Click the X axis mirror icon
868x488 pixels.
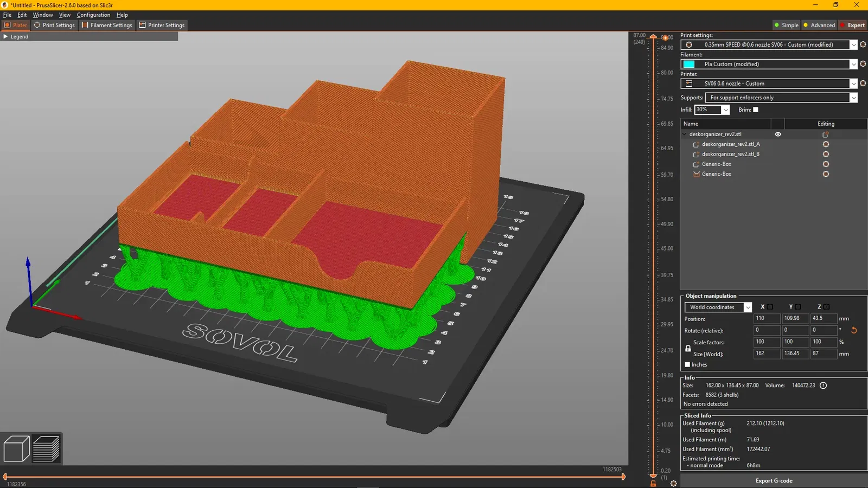click(770, 307)
